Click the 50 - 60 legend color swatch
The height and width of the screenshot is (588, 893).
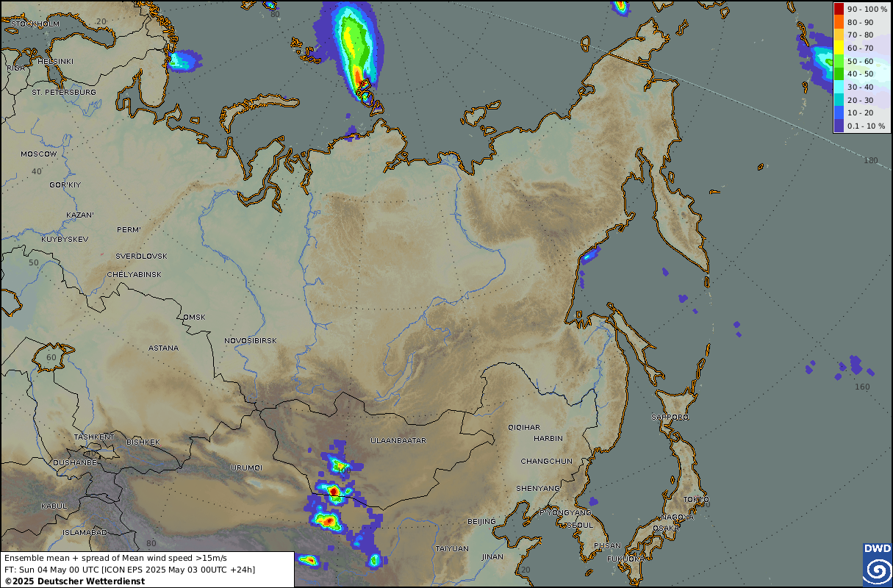click(x=839, y=61)
